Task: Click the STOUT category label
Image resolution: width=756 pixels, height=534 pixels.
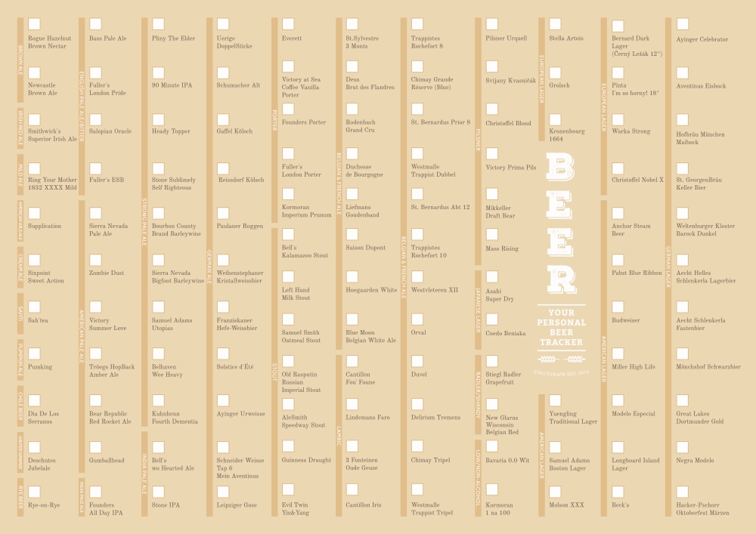Action: coord(274,372)
